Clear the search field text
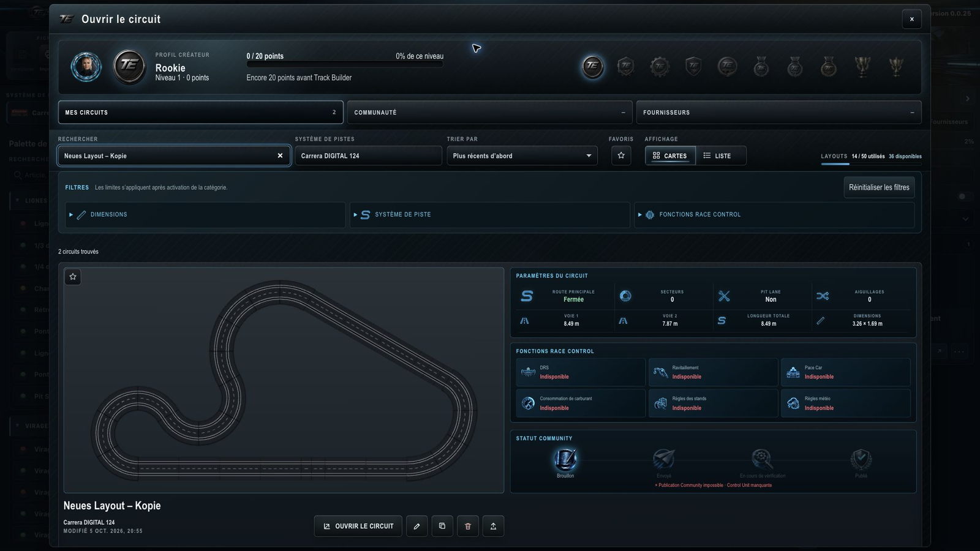The image size is (980, 551). coord(280,156)
